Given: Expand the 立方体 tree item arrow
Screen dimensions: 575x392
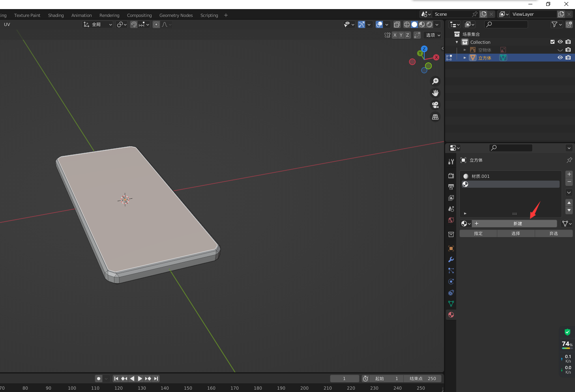Looking at the screenshot, I should tap(465, 58).
